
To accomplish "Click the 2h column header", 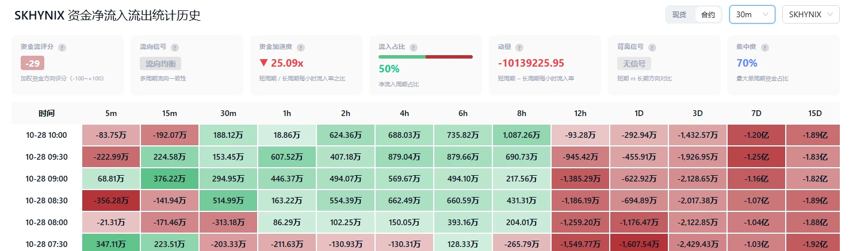I will [x=346, y=114].
